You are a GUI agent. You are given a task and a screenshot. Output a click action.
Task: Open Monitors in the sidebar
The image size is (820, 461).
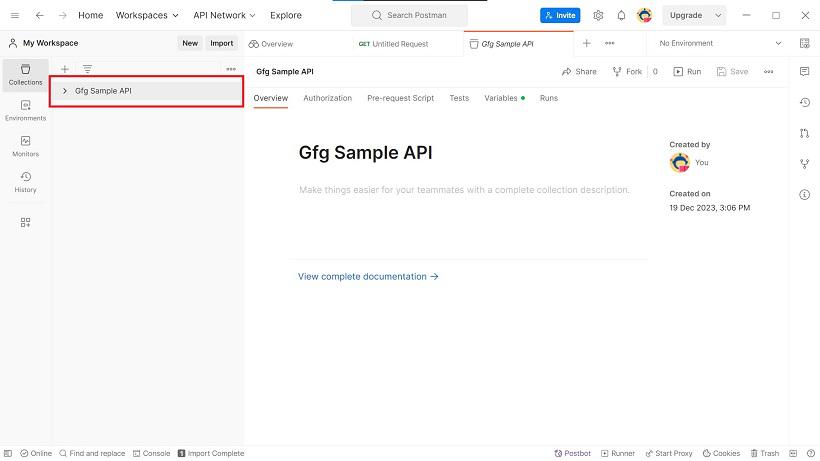(25, 146)
